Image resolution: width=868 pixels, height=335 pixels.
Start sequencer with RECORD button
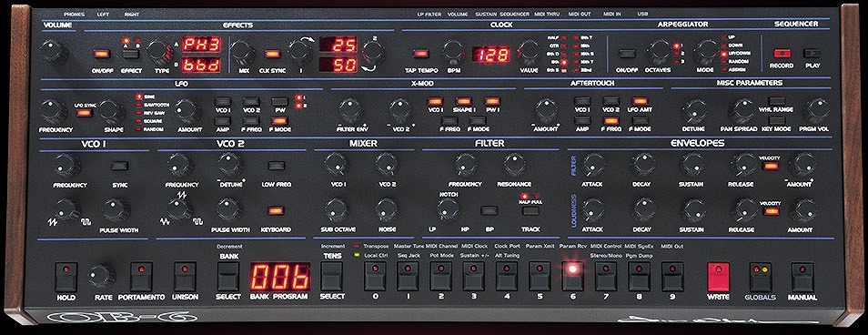click(x=782, y=53)
